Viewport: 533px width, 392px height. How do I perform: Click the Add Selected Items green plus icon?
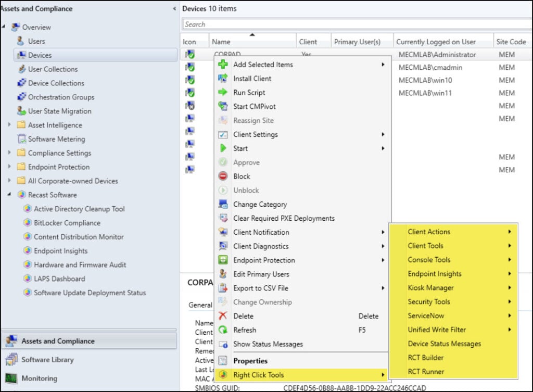223,64
